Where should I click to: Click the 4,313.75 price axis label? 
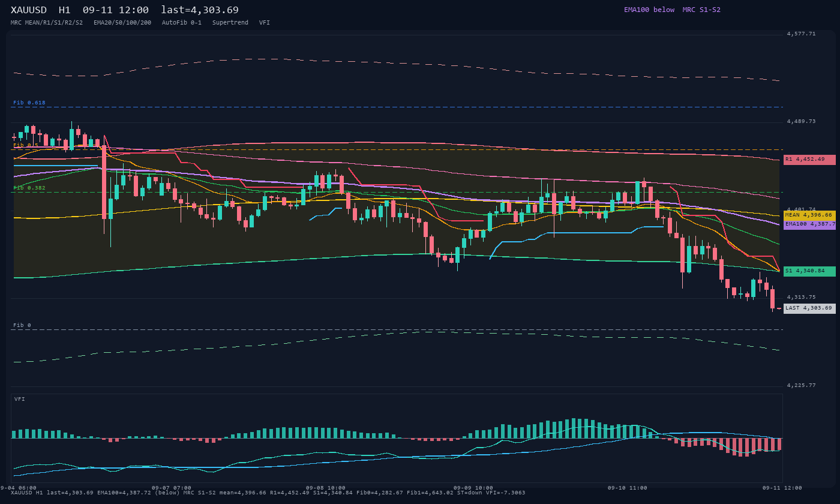click(x=801, y=297)
